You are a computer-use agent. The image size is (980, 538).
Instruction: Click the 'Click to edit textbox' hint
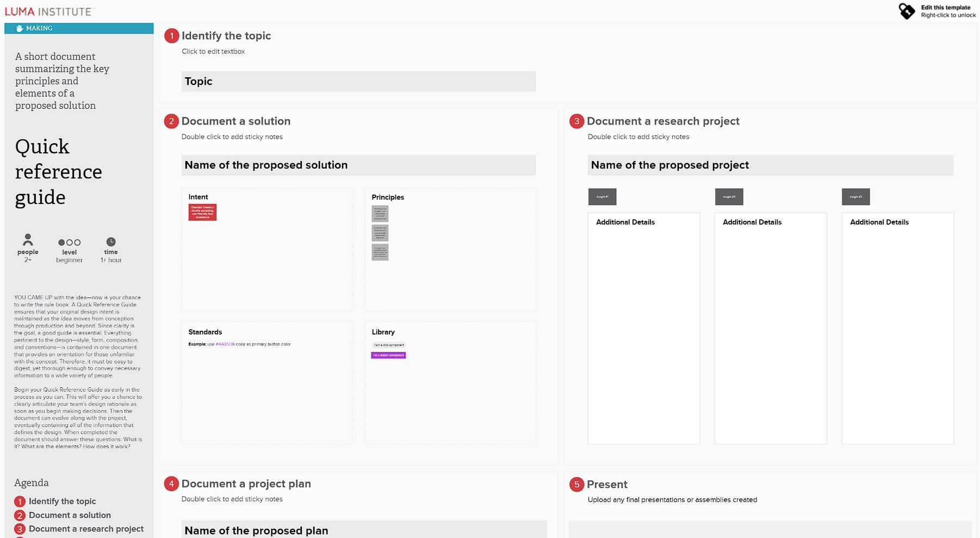tap(213, 52)
